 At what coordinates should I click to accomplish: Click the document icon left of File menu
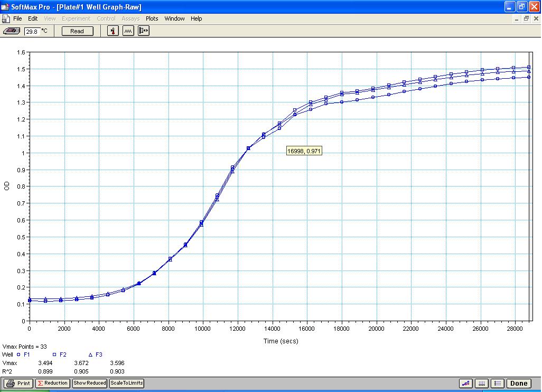click(6, 18)
